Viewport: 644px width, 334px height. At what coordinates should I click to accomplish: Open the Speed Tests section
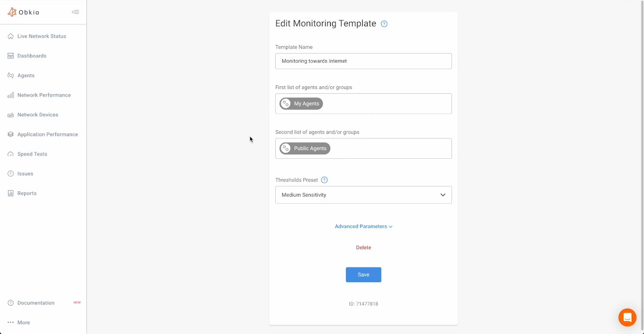point(32,154)
